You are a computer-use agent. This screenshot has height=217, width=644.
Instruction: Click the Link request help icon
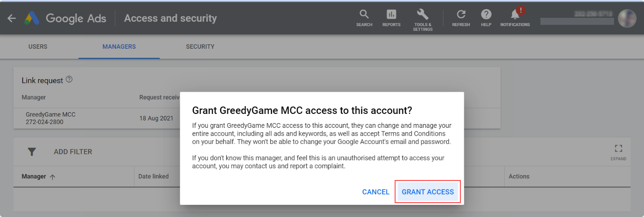click(x=69, y=80)
